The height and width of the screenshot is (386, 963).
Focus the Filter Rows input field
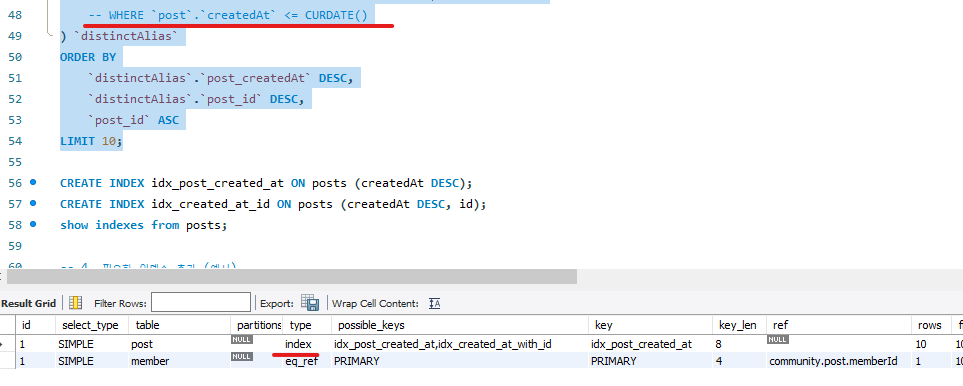tap(201, 303)
